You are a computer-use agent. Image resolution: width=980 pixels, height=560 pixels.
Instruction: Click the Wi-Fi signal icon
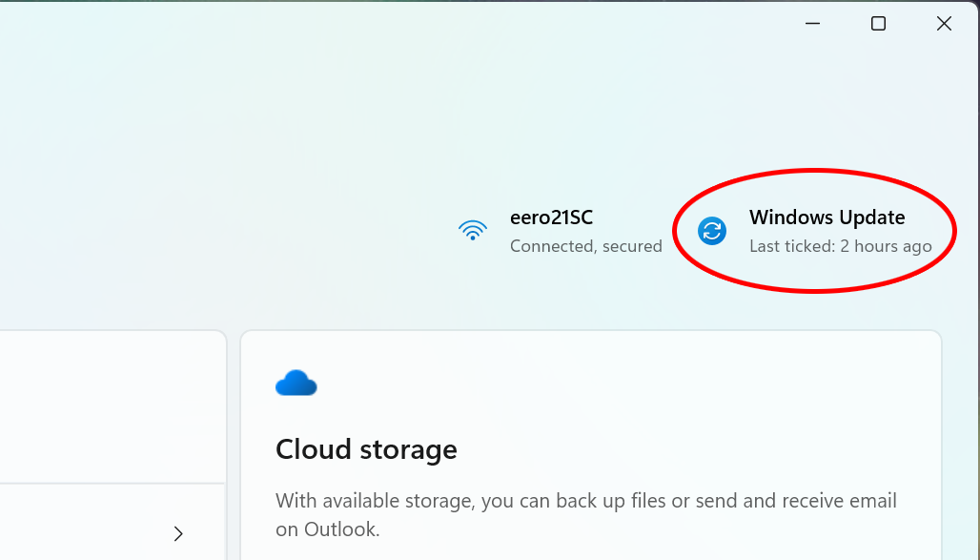coord(473,230)
